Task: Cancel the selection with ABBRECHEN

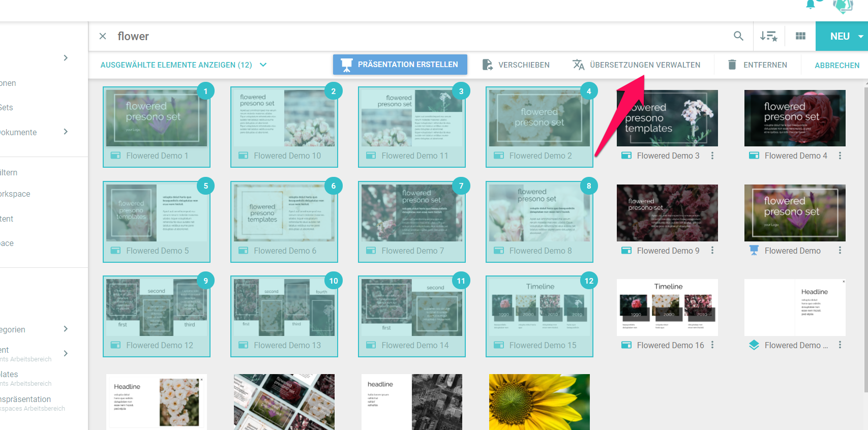Action: click(x=837, y=65)
